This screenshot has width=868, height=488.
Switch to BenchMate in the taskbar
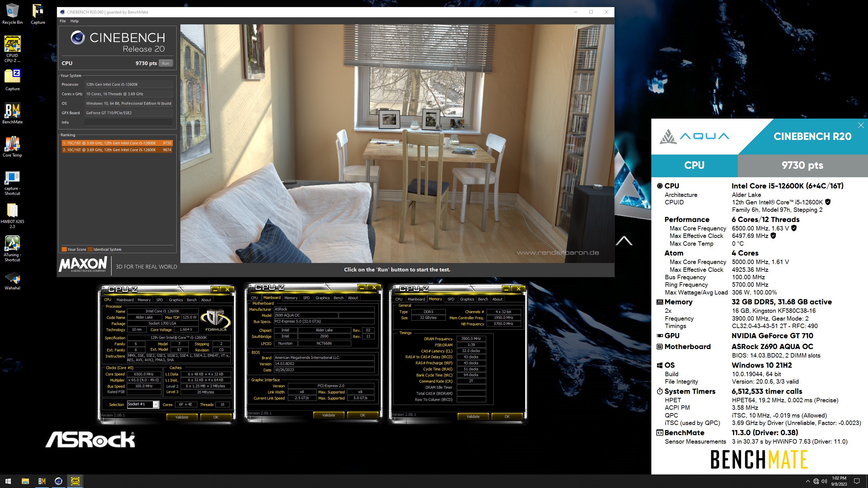coord(42,481)
